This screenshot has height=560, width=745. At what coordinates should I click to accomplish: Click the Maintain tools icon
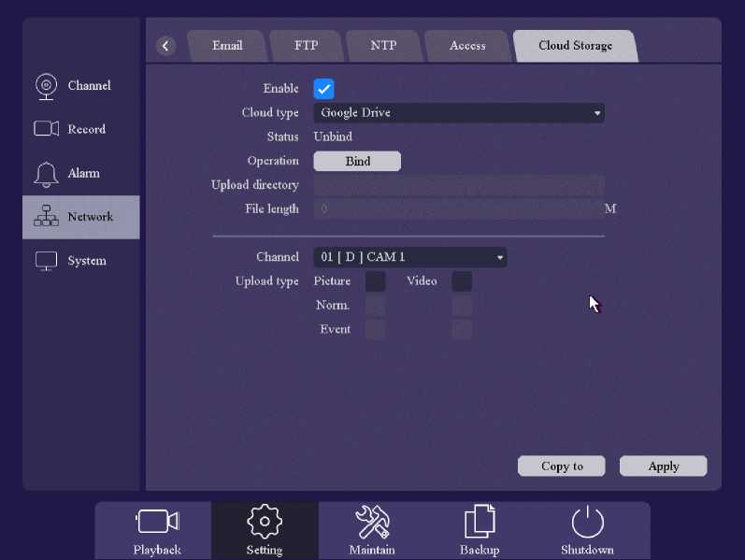point(372,522)
